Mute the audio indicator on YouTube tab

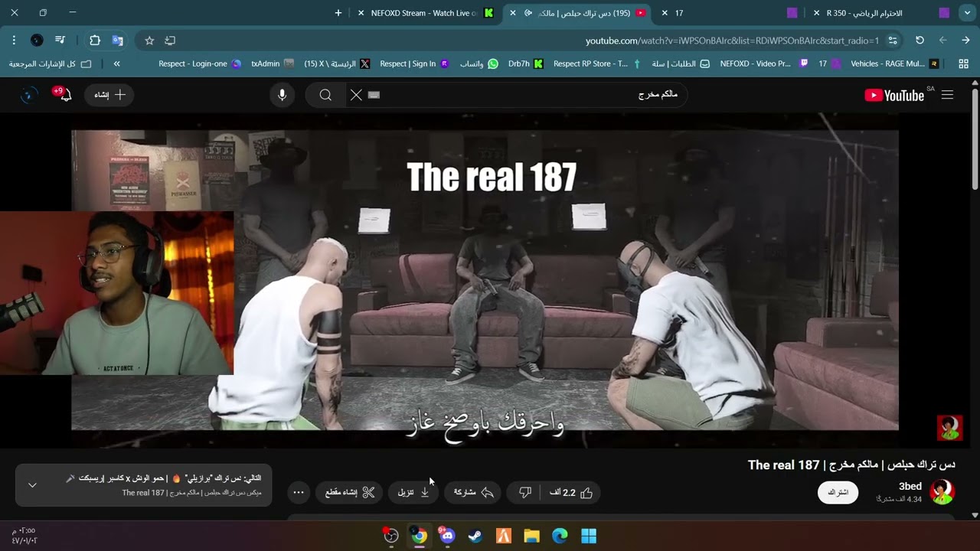[x=528, y=13]
